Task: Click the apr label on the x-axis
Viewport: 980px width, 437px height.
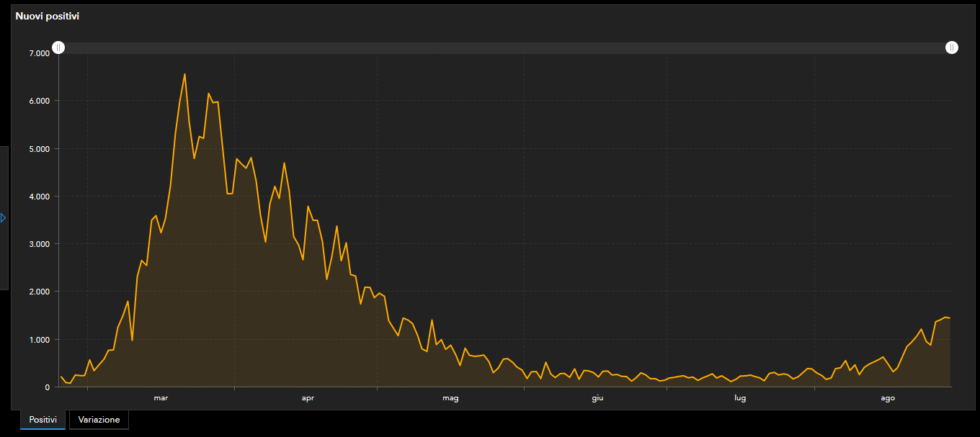Action: point(308,397)
